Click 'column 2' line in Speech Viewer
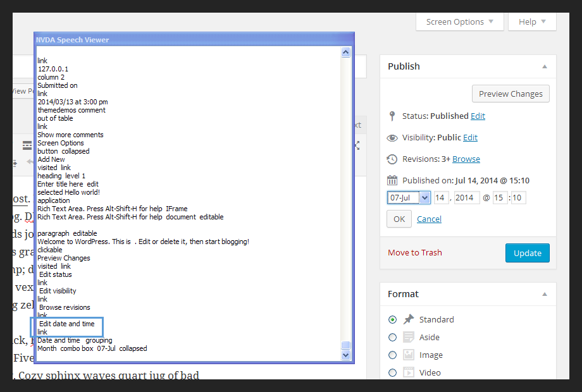This screenshot has width=582, height=392. tap(51, 77)
